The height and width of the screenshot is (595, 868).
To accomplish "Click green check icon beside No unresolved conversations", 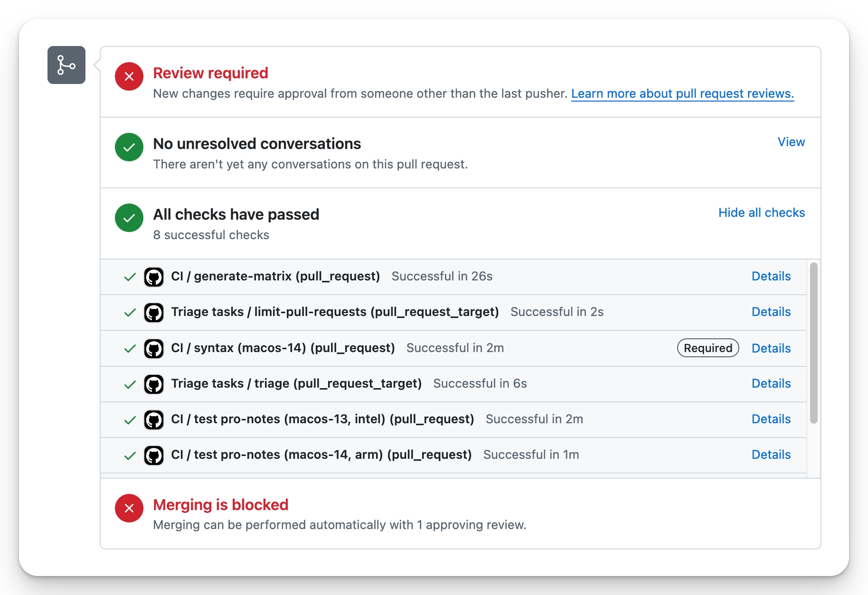I will 129,147.
